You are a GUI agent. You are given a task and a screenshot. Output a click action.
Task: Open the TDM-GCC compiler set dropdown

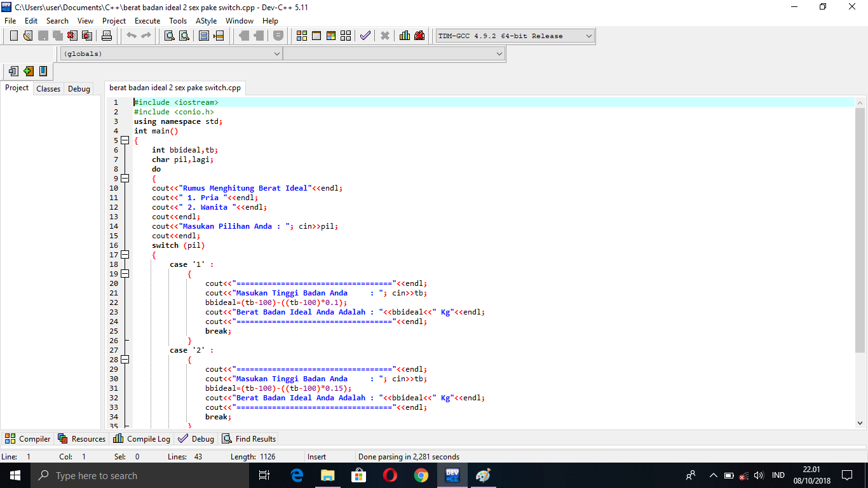(515, 36)
